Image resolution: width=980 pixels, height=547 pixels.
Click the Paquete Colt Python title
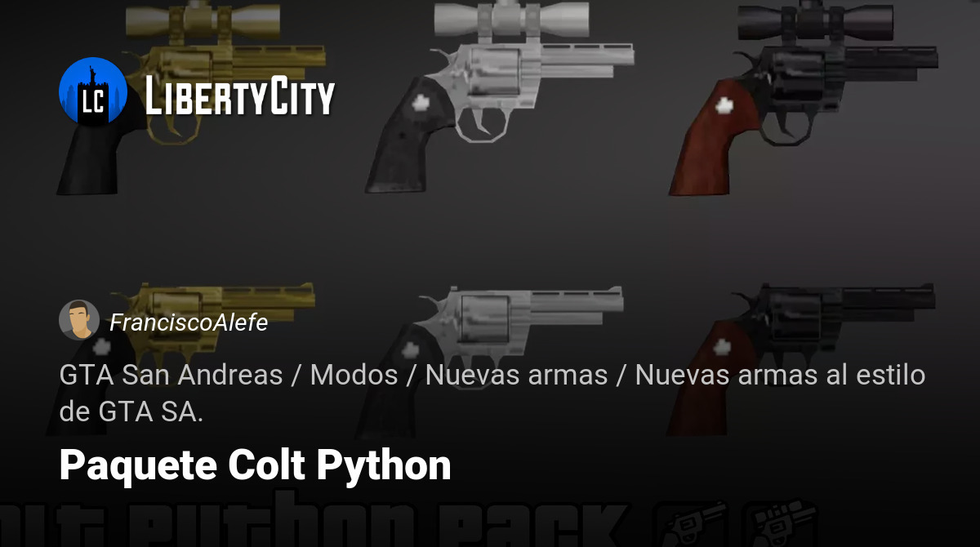point(255,465)
